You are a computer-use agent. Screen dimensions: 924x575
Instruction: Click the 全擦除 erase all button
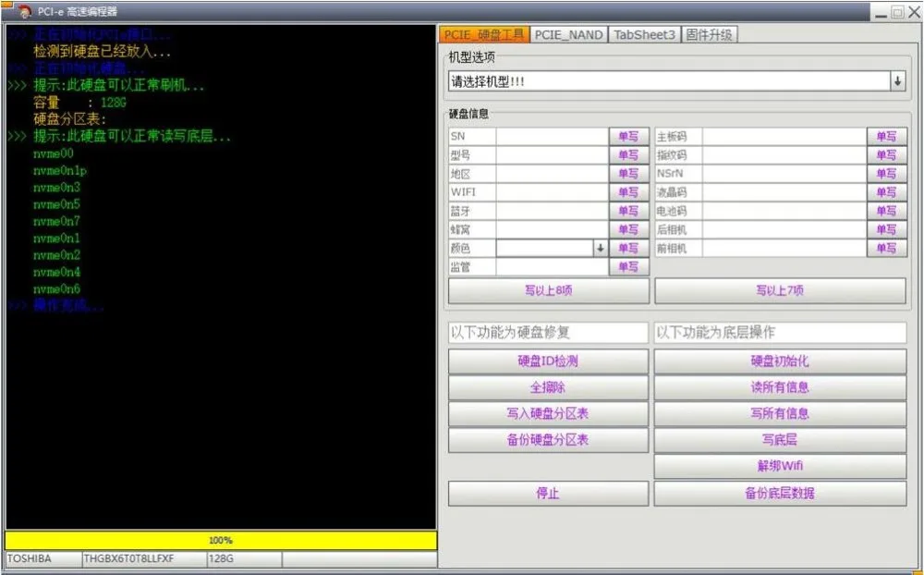pyautogui.click(x=548, y=387)
